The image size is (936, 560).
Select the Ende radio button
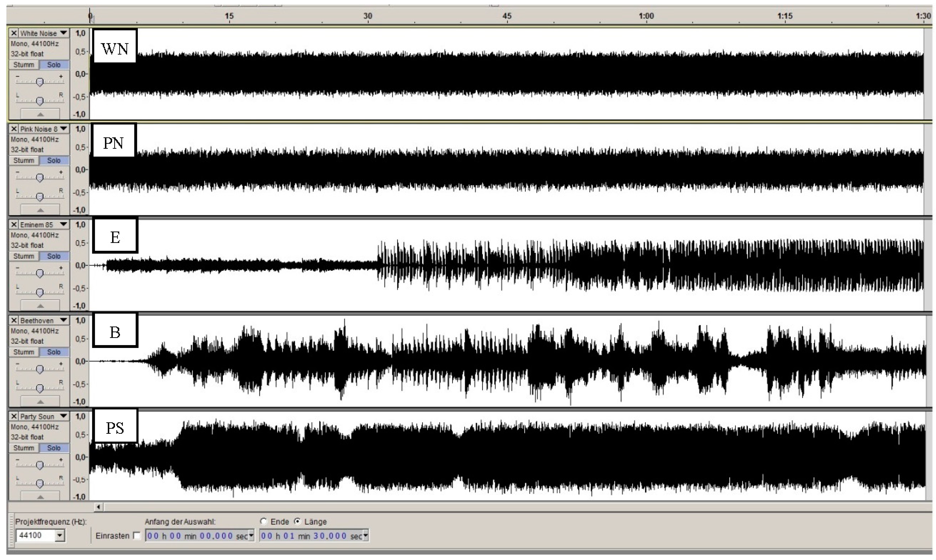click(x=264, y=522)
